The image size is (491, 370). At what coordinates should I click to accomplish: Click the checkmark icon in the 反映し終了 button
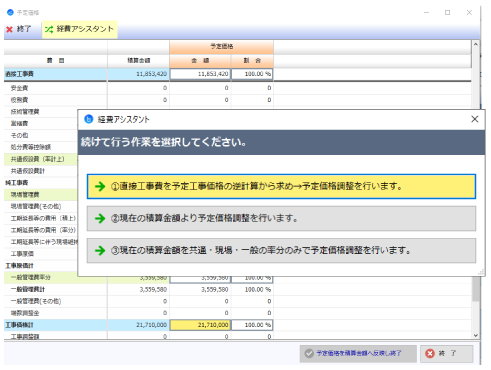[309, 353]
